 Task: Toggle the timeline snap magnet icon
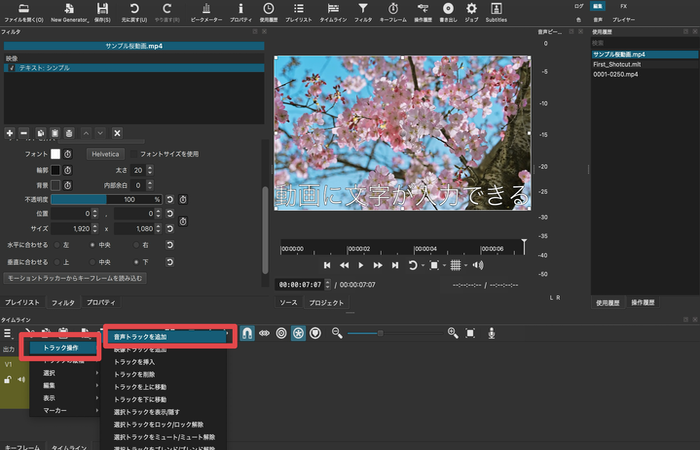coord(247,332)
